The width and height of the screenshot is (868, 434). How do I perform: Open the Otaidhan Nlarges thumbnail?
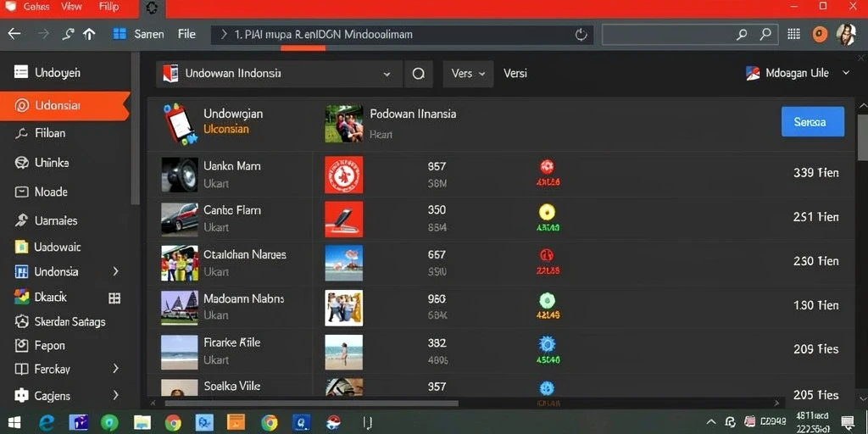180,263
